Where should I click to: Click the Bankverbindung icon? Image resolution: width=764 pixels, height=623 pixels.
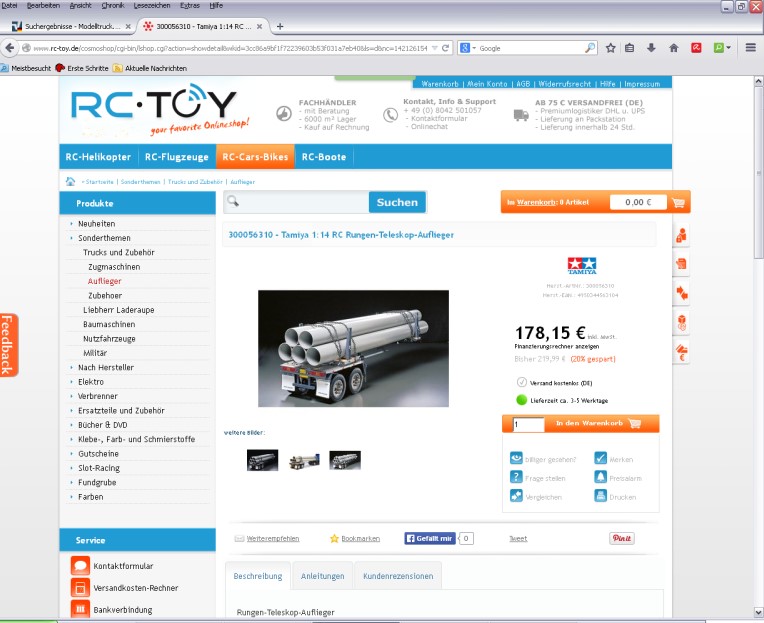[80, 609]
